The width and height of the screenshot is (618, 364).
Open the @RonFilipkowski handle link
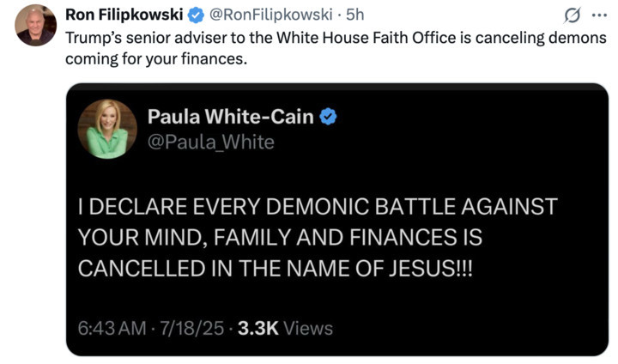pyautogui.click(x=271, y=15)
